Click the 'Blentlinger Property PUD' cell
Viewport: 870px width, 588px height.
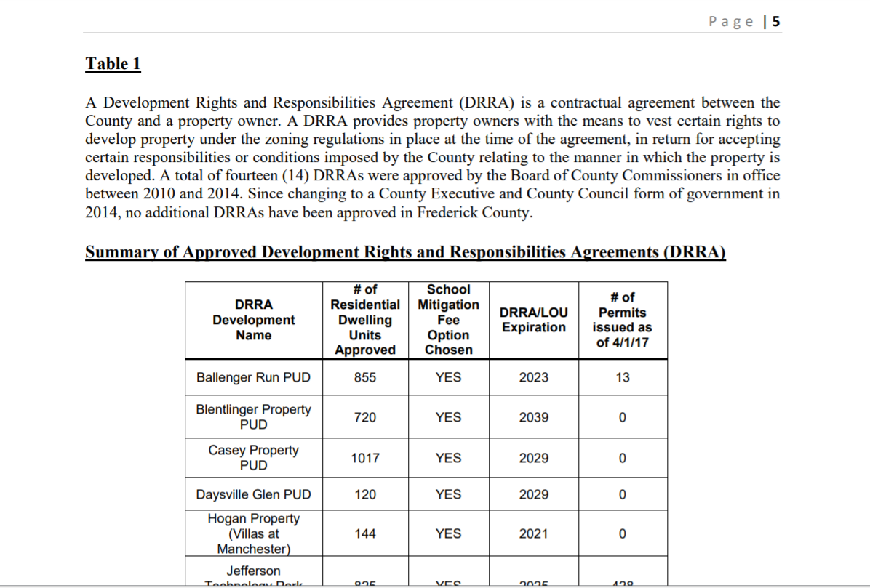coord(253,416)
